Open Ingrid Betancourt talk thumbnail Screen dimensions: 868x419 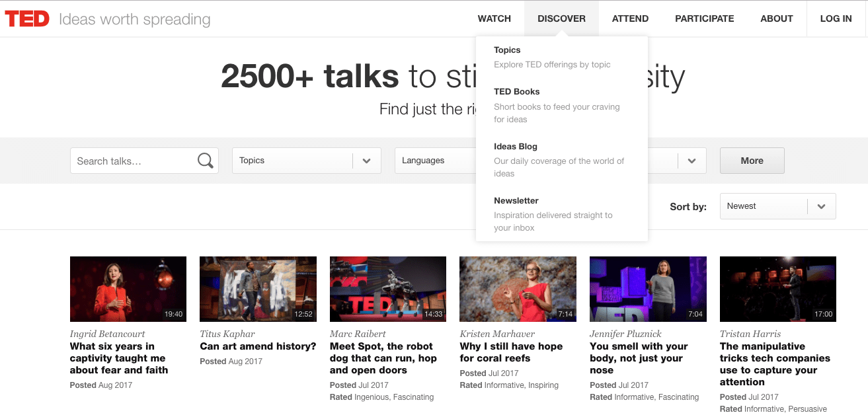coord(128,289)
